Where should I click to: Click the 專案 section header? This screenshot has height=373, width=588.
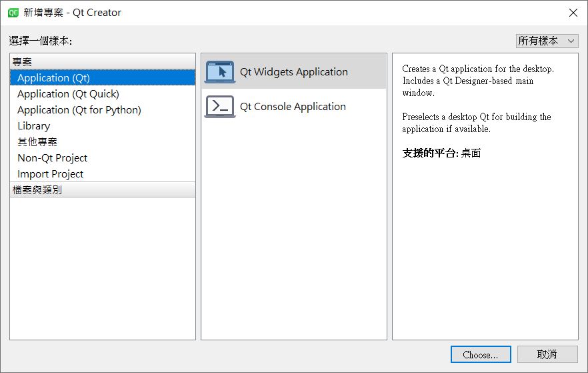[103, 61]
